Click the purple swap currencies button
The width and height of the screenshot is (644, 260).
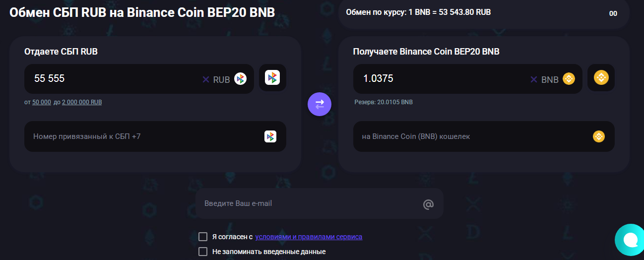click(x=319, y=104)
